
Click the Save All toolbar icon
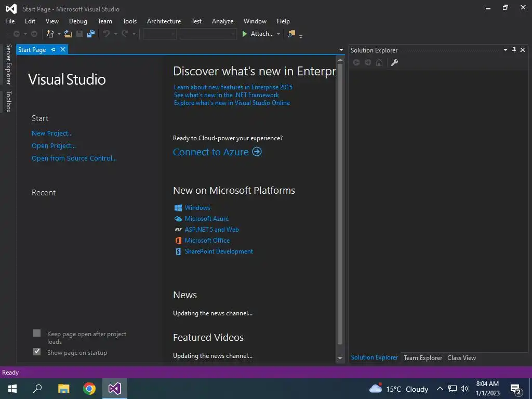[91, 34]
